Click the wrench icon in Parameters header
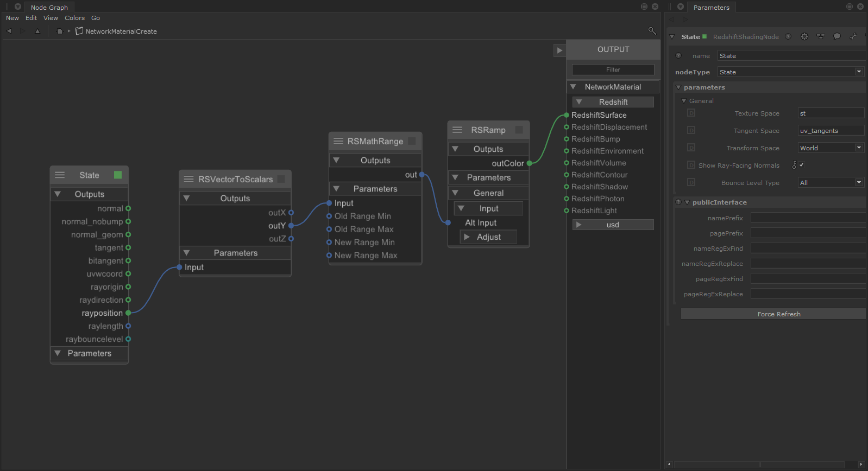 pos(853,37)
